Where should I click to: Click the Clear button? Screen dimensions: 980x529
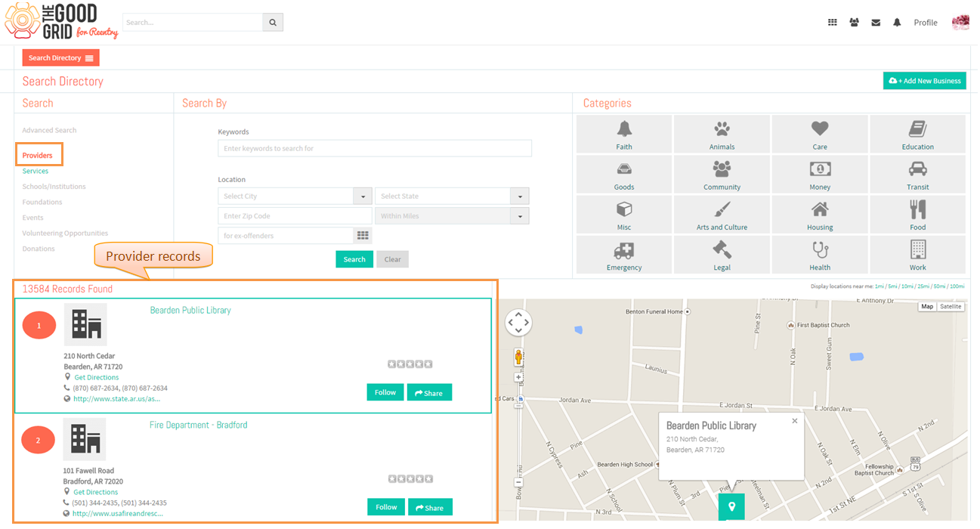click(393, 259)
